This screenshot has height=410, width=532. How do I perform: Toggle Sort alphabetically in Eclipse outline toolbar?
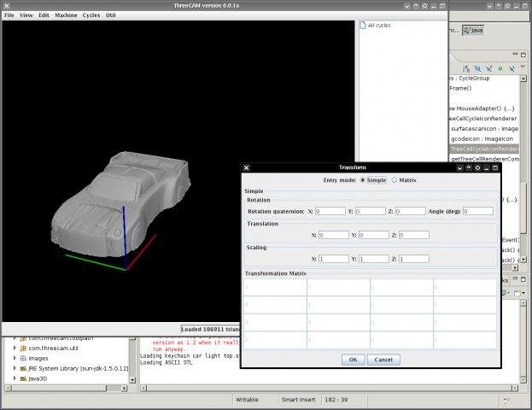(466, 68)
